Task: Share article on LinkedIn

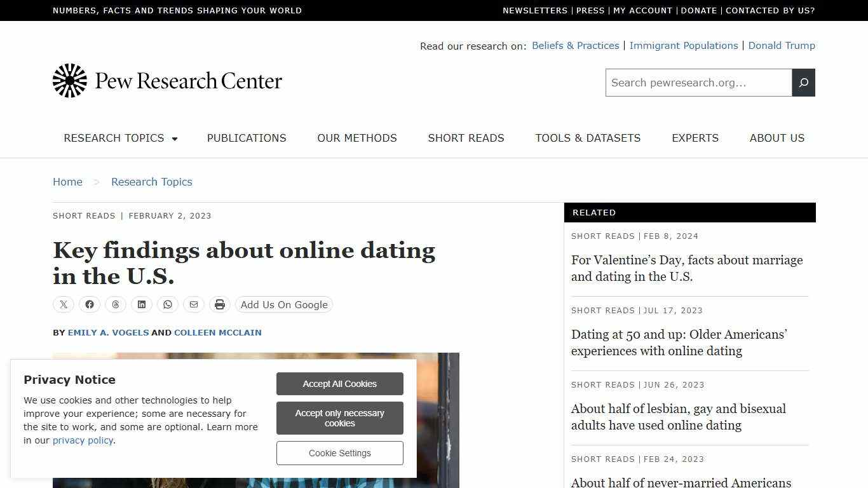Action: coord(141,304)
